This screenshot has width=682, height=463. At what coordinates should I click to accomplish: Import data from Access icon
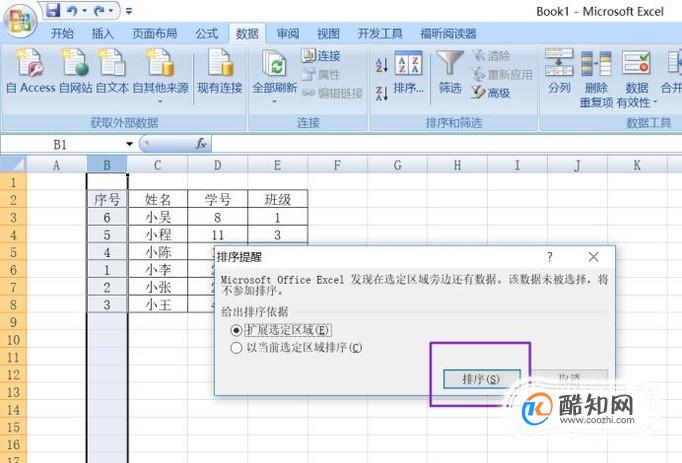(x=30, y=72)
